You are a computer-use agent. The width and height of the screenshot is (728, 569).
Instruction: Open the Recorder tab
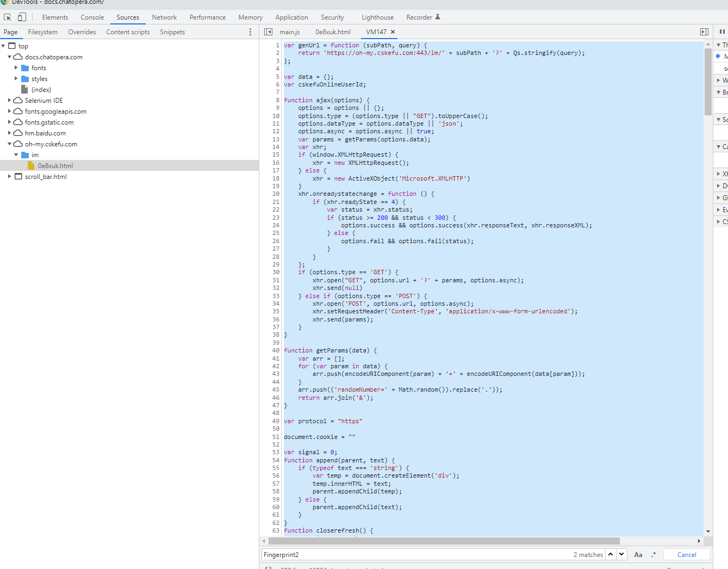click(x=423, y=17)
